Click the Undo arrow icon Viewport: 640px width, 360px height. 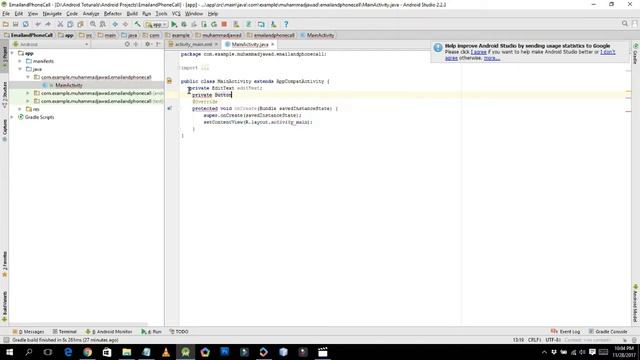38,24
